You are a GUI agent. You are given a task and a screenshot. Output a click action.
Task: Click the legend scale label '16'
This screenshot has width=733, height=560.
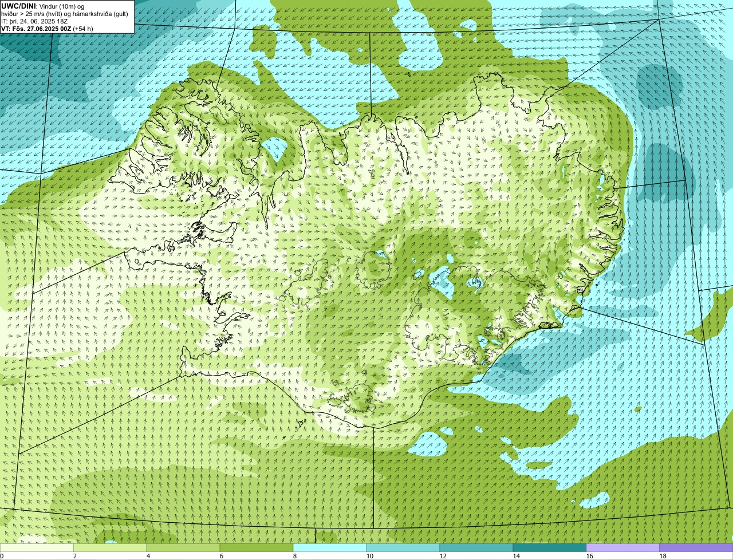click(x=590, y=556)
